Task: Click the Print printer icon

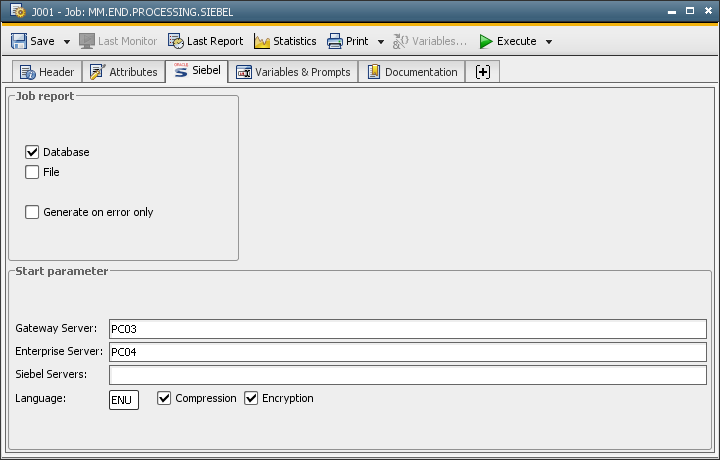Action: [x=335, y=41]
